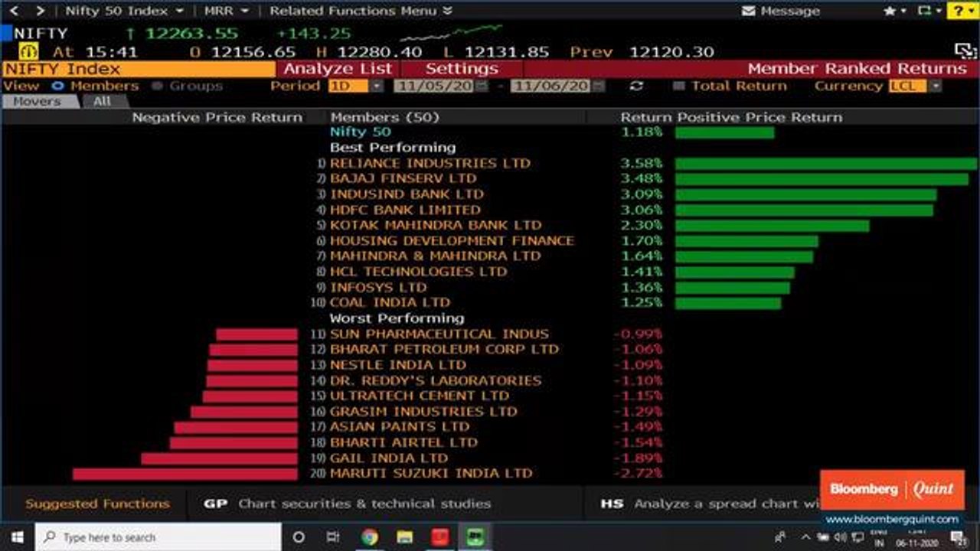This screenshot has height=551, width=980.
Task: Open the red app on taskbar
Action: (440, 536)
